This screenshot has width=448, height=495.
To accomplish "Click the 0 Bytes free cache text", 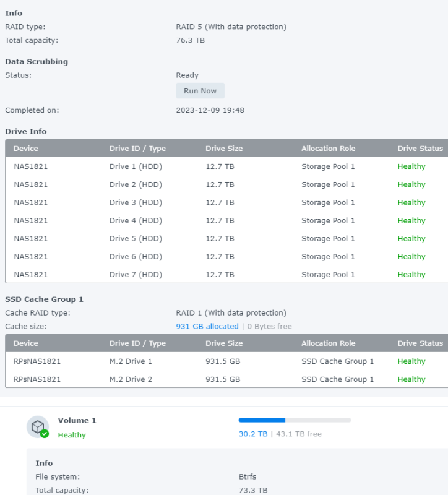I will coord(269,327).
